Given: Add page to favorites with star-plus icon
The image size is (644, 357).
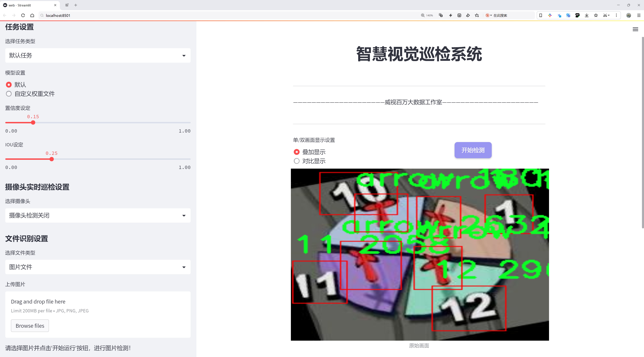Looking at the screenshot, I should (477, 15).
